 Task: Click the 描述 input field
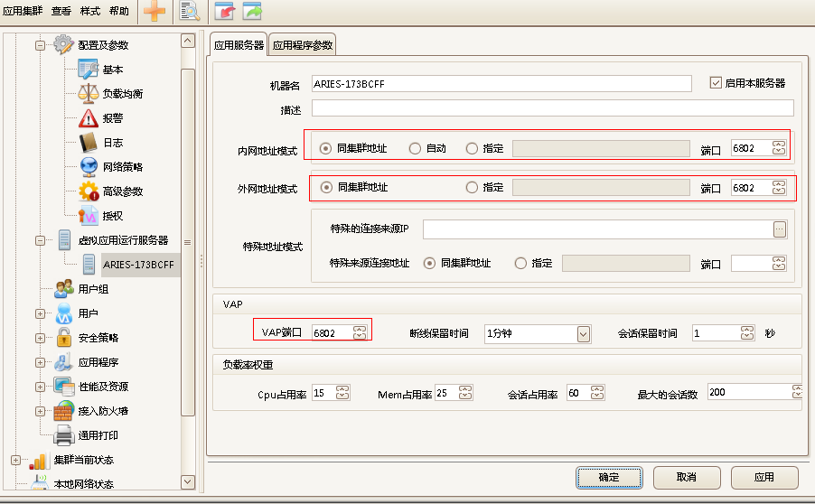(x=552, y=108)
